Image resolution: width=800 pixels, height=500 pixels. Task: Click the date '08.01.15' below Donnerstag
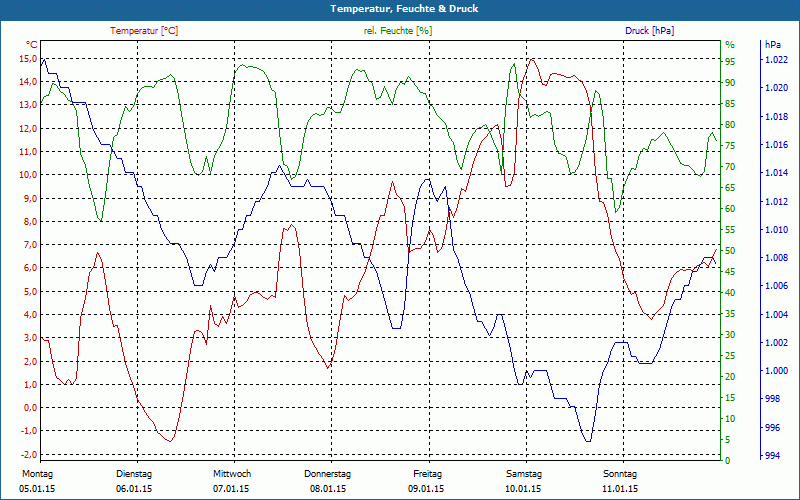[328, 489]
